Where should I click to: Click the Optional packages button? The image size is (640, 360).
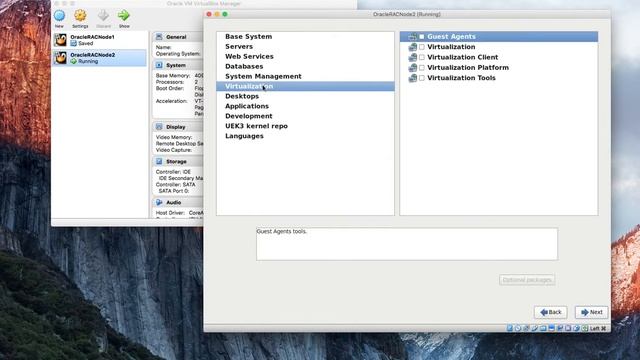(527, 280)
